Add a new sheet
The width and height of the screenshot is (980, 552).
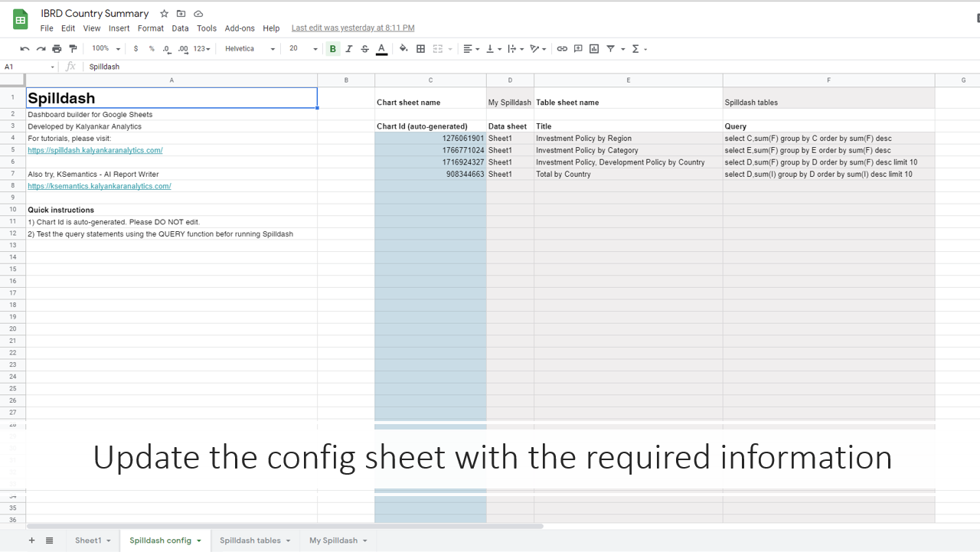(32, 541)
